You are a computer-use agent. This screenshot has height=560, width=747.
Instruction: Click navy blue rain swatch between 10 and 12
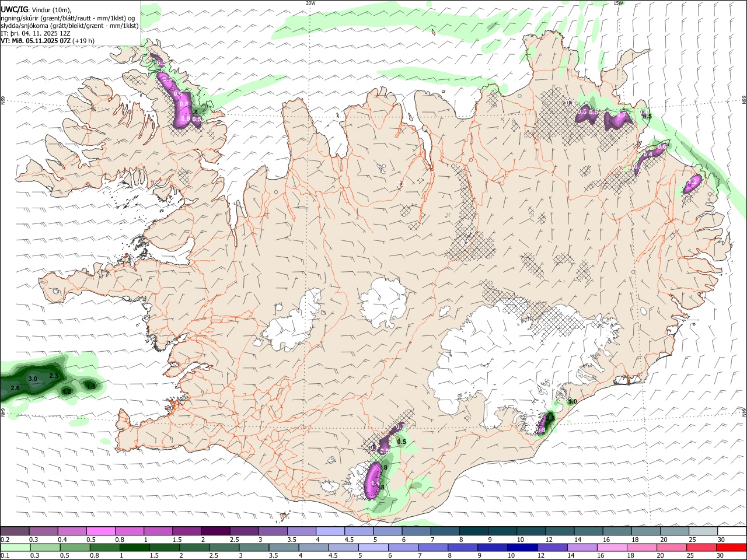coord(523,547)
